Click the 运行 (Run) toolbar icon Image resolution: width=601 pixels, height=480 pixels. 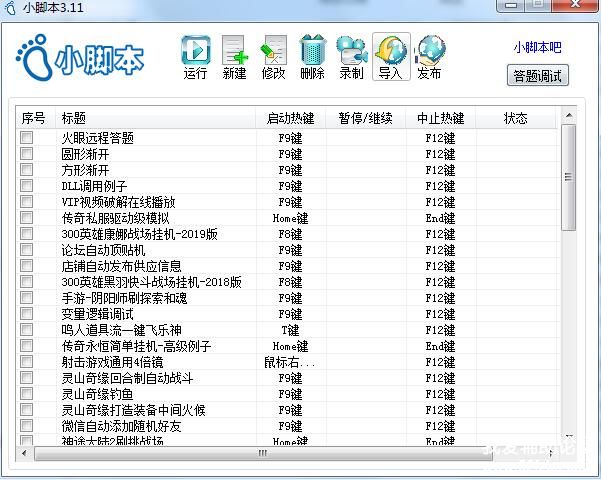click(x=196, y=57)
